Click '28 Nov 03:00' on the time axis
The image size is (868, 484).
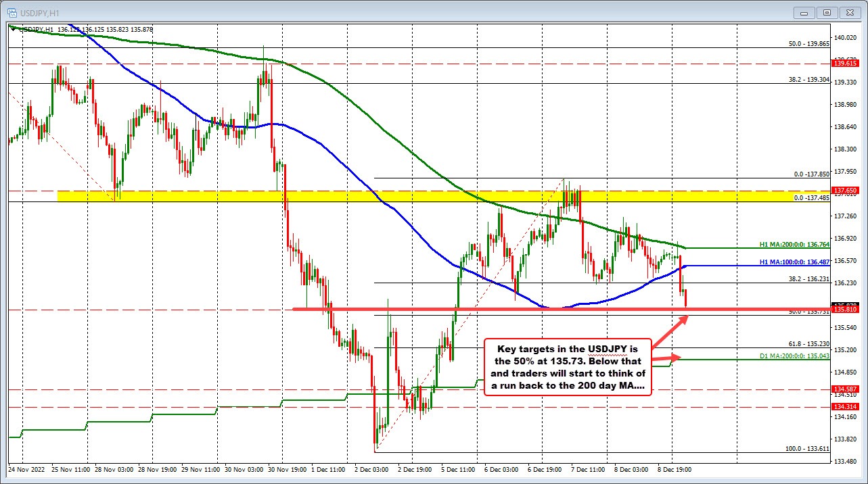(113, 468)
